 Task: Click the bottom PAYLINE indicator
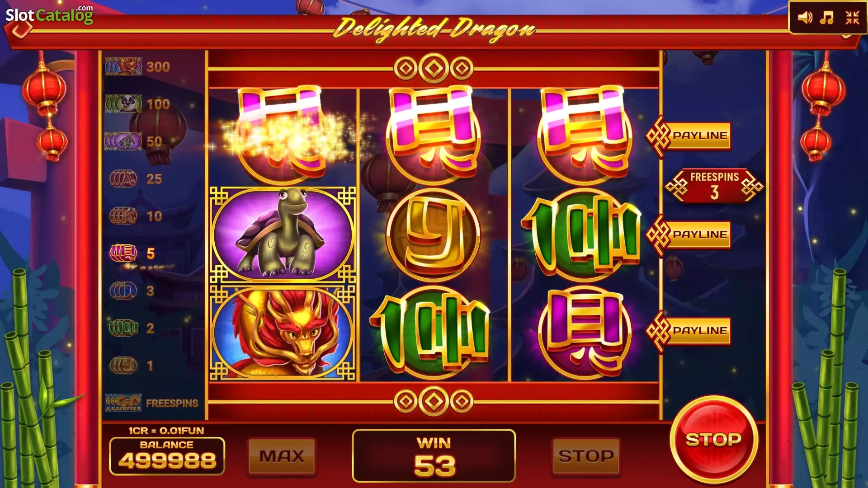[x=689, y=331]
